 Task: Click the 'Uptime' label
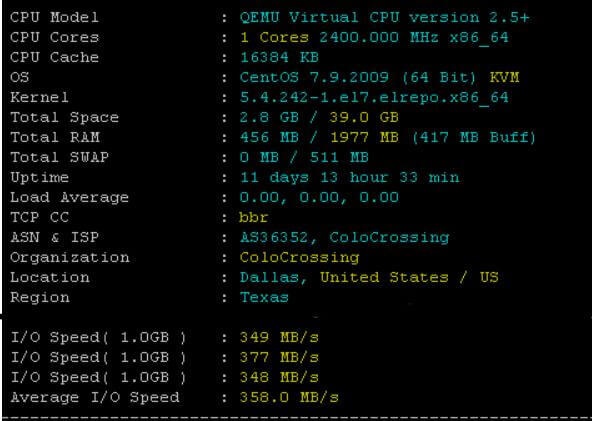pyautogui.click(x=39, y=177)
